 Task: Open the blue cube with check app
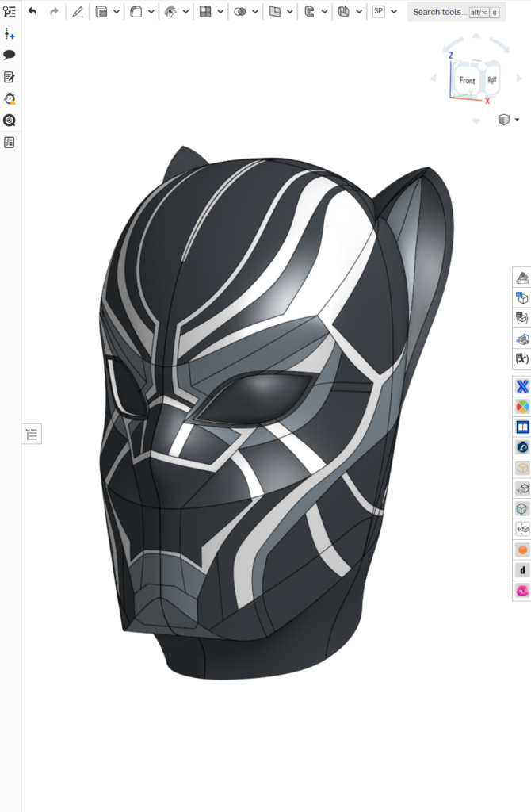click(x=522, y=508)
